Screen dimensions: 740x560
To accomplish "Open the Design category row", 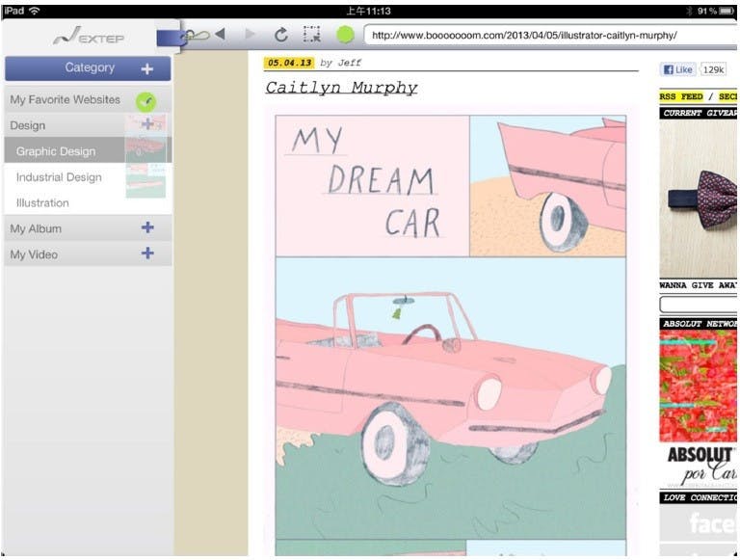I will pos(88,125).
